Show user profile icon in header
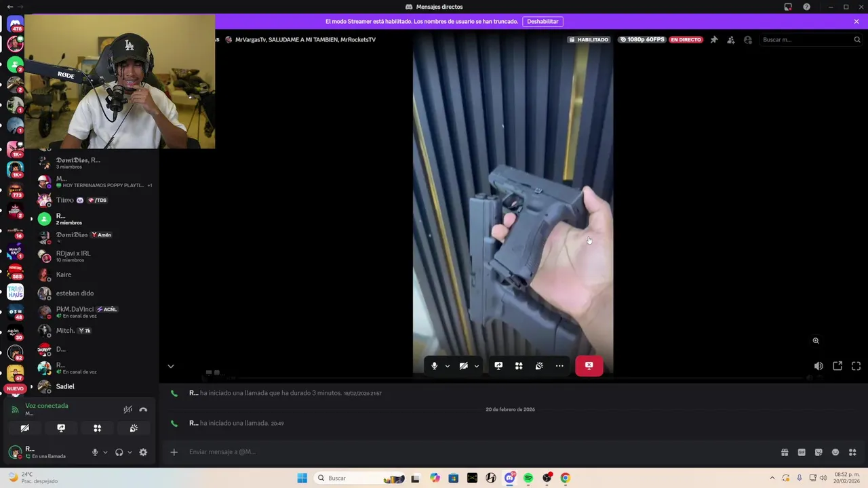The height and width of the screenshot is (488, 868). pyautogui.click(x=748, y=40)
